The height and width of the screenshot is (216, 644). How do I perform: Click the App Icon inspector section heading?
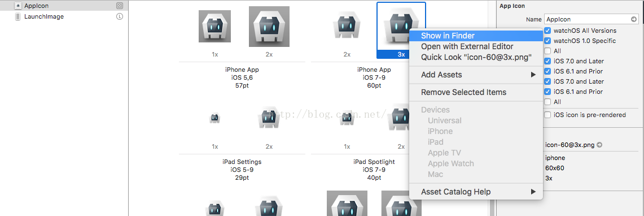[512, 6]
